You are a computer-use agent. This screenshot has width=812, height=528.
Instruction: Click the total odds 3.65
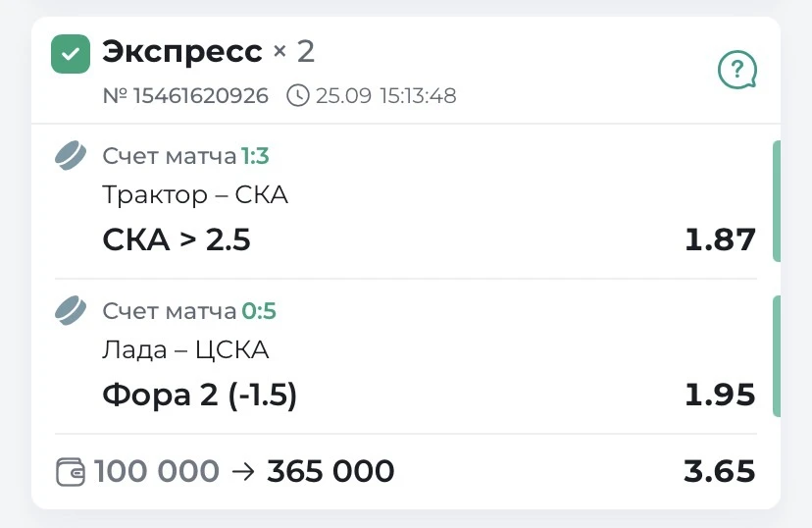point(720,471)
